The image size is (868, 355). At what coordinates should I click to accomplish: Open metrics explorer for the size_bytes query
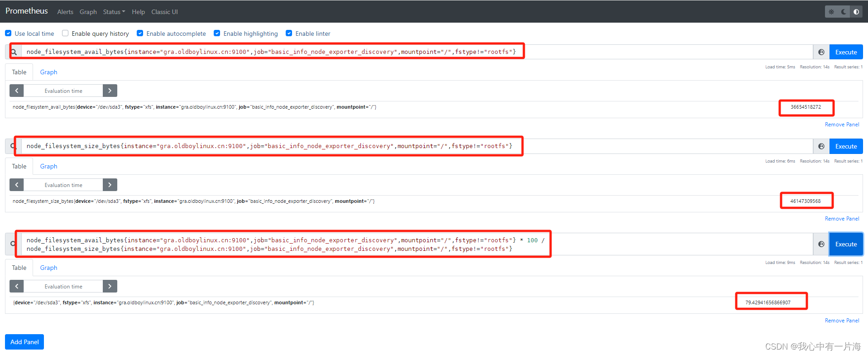coord(821,146)
